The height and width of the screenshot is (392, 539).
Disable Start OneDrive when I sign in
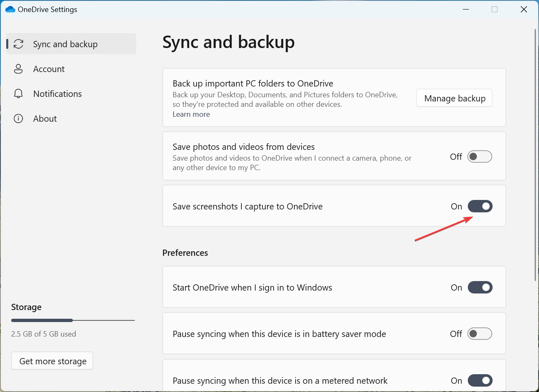tap(480, 287)
